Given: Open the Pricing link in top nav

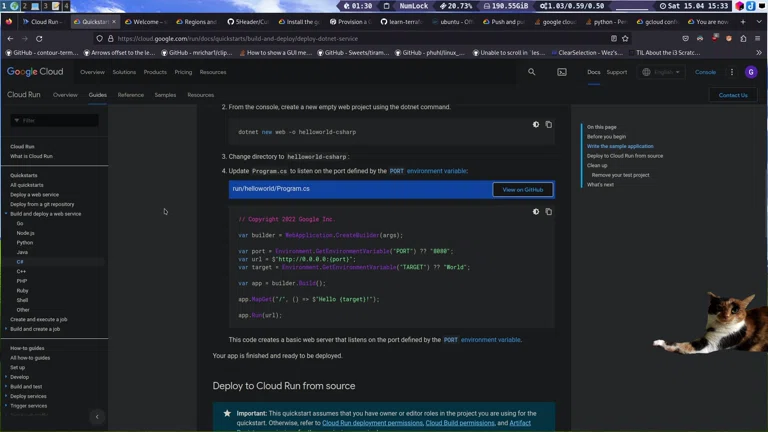Looking at the screenshot, I should pos(183,72).
